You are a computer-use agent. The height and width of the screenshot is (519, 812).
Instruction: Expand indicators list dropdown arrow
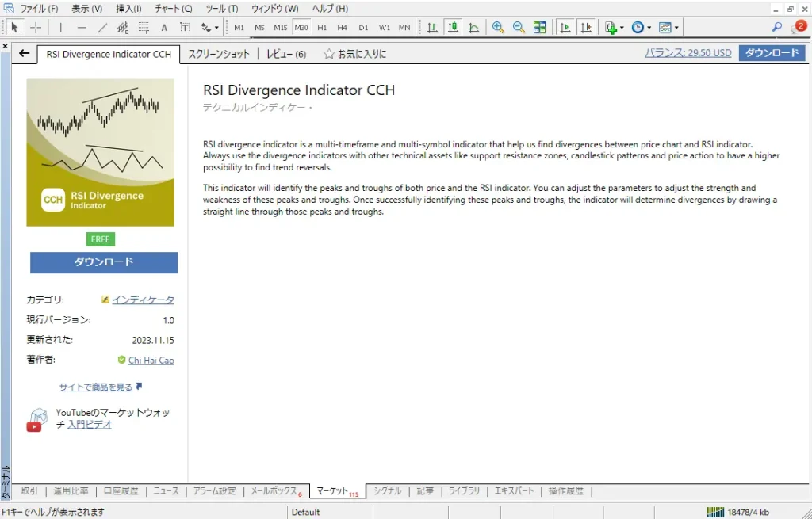point(622,28)
